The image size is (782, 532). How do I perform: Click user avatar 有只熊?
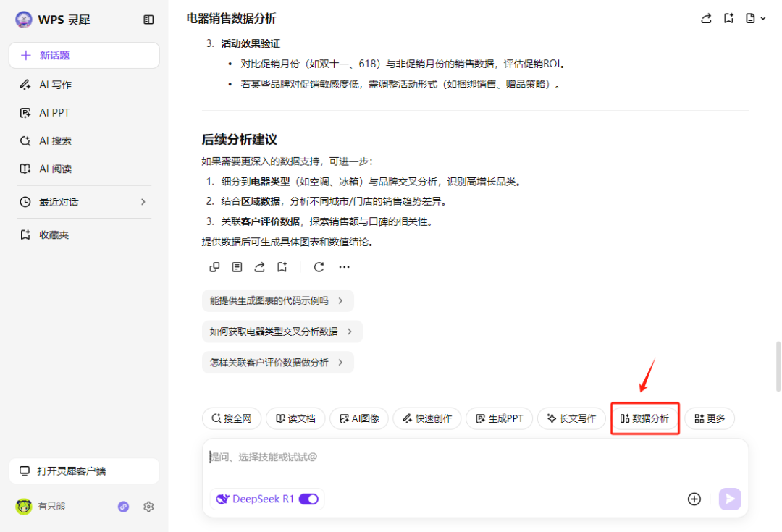(23, 507)
